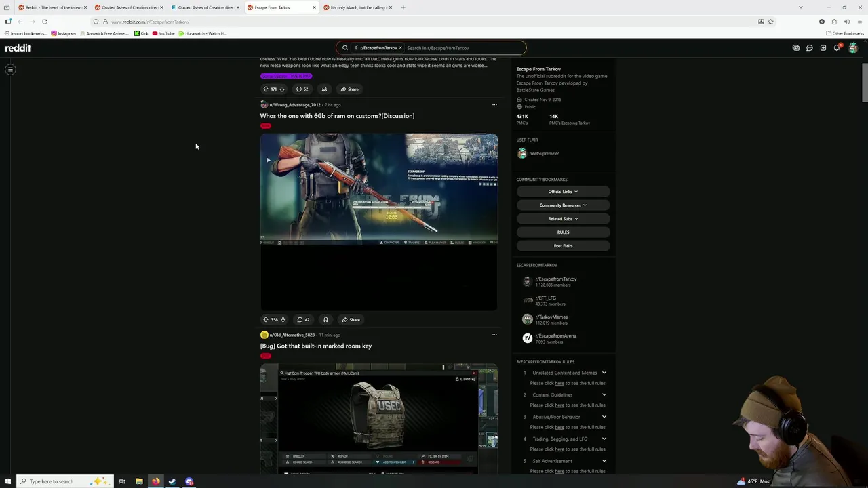Open the browser application menu

(859, 22)
